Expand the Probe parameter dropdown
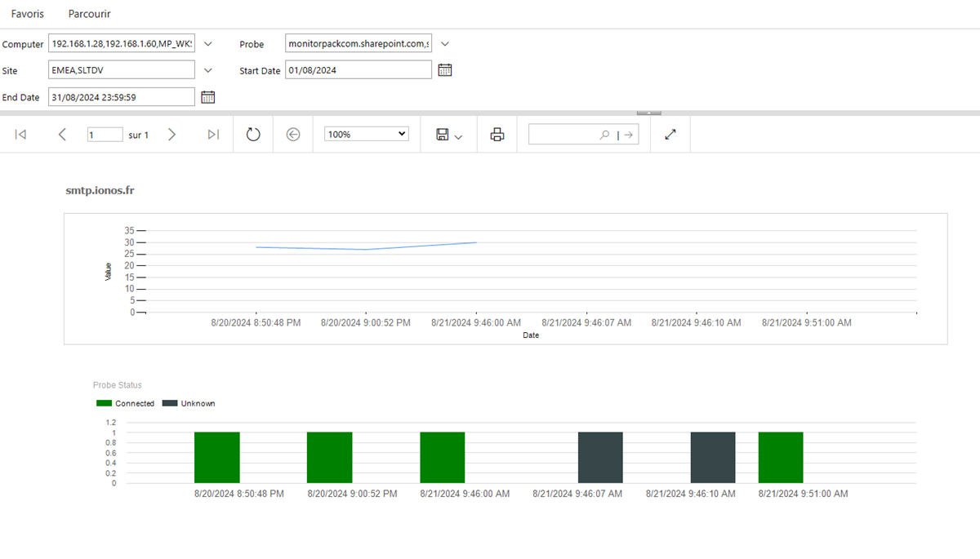Screen dimensions: 980x559 [x=444, y=44]
